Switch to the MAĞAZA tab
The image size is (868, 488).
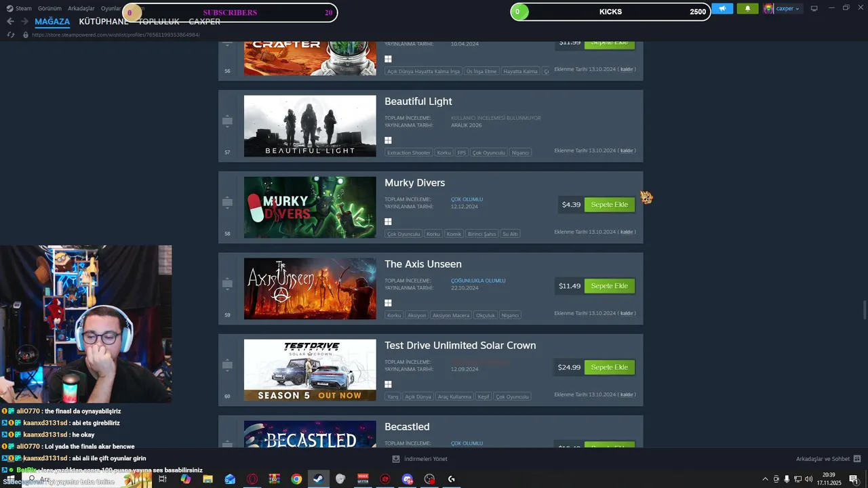pos(52,22)
